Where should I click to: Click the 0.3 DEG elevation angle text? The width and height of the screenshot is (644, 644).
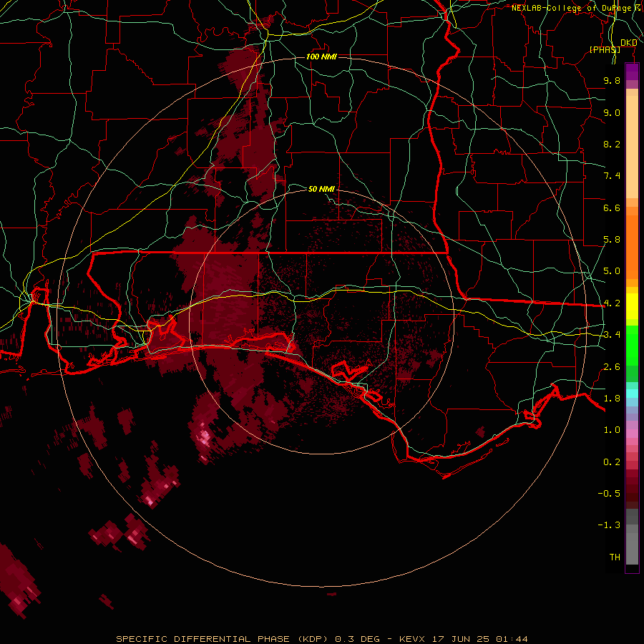coord(357,639)
